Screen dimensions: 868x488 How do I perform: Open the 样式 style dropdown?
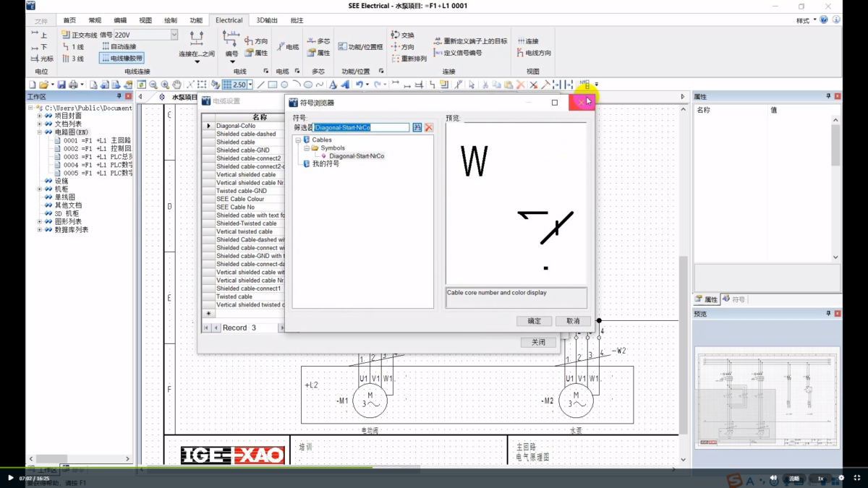coord(806,20)
